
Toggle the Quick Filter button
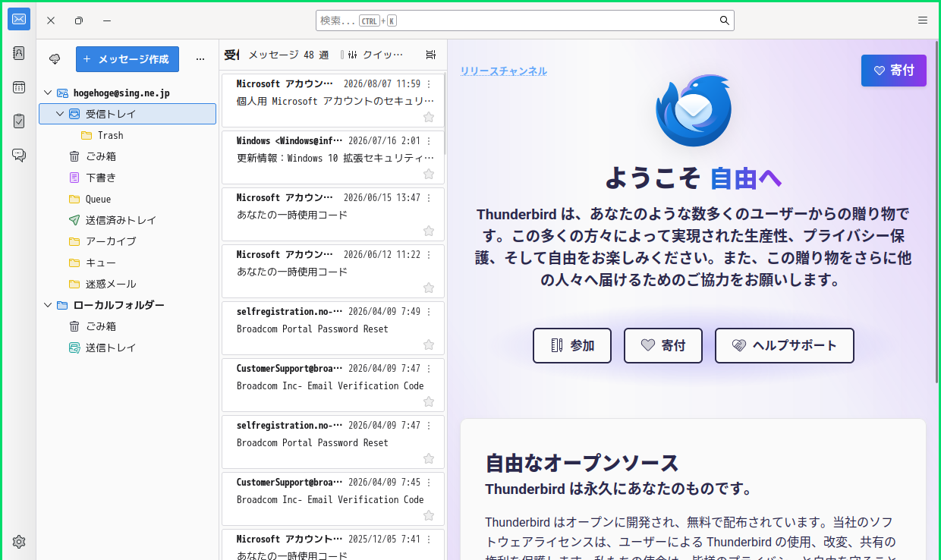[x=376, y=55]
